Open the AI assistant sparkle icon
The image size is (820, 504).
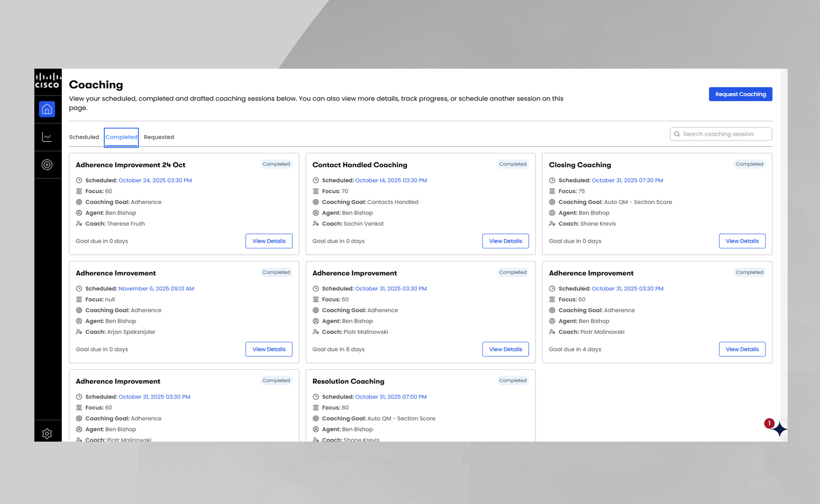pyautogui.click(x=779, y=429)
